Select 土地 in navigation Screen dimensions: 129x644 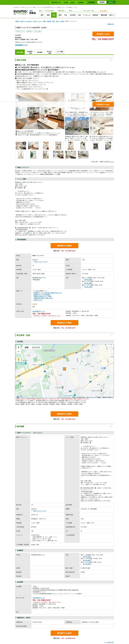(79, 15)
